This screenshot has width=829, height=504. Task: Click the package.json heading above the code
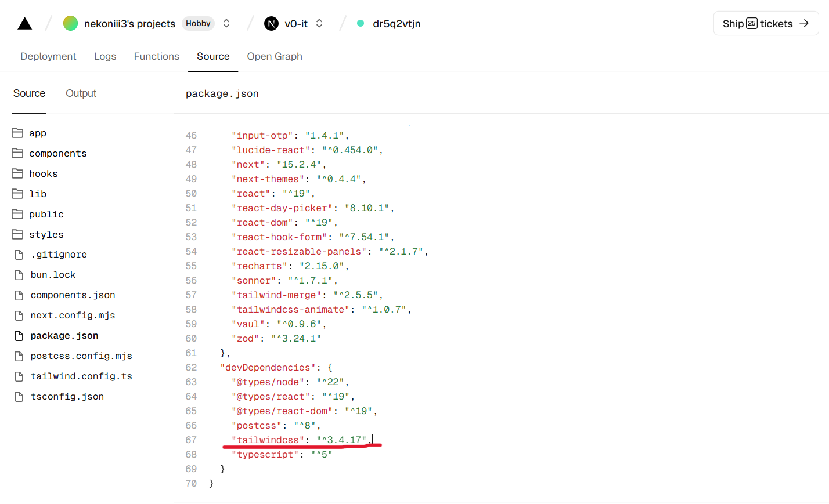coord(222,93)
